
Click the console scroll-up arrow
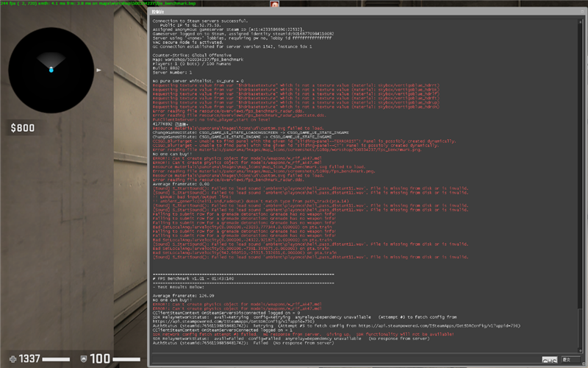[580, 21]
